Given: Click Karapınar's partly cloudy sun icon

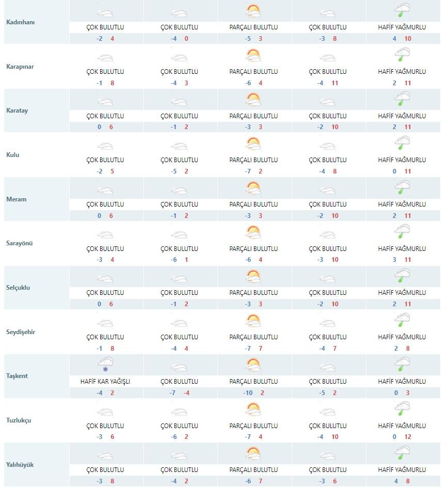Looking at the screenshot, I should coord(253,56).
